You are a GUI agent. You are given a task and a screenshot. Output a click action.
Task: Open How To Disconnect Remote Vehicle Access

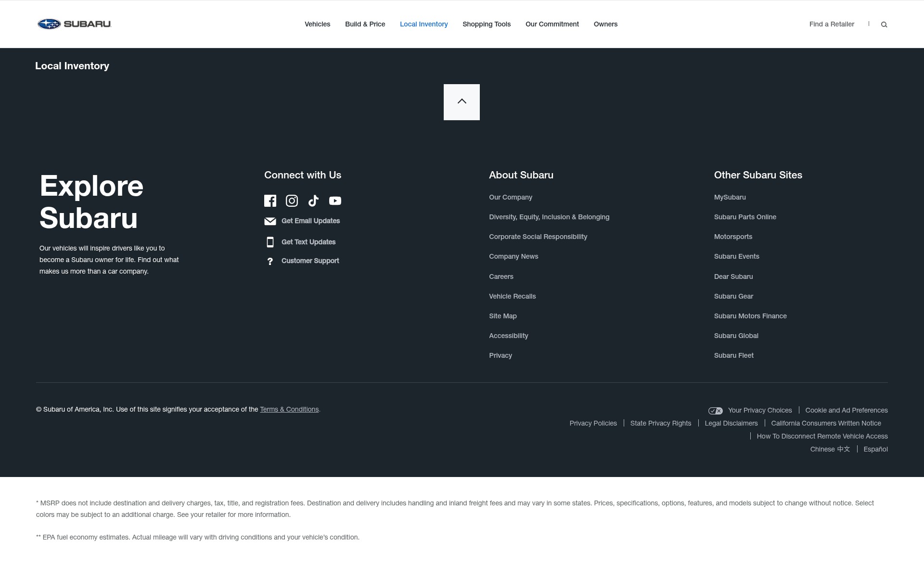822,436
